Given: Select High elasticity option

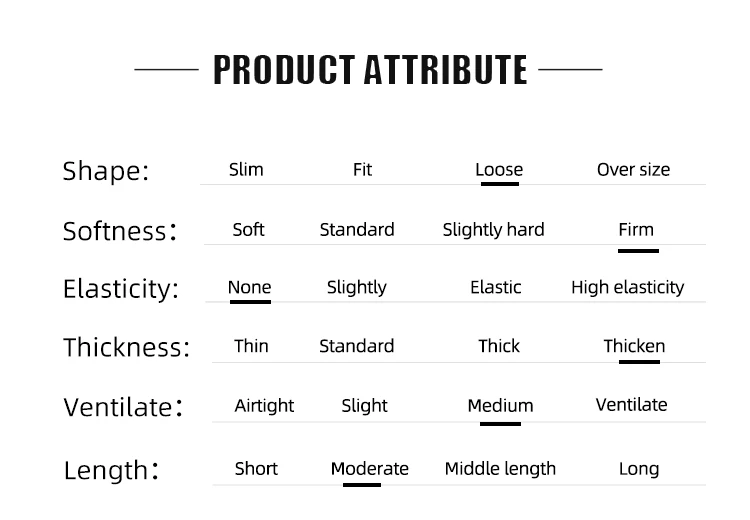Looking at the screenshot, I should (628, 288).
